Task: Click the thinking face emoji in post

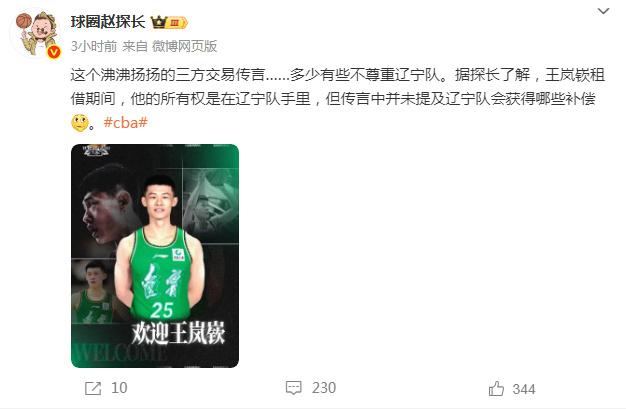Action: click(79, 123)
